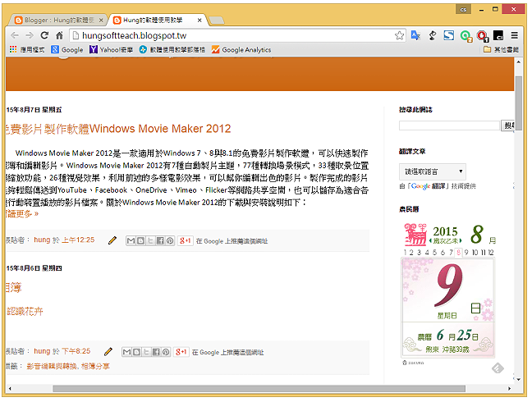Share the 12:25 post to Facebook
The width and height of the screenshot is (532, 402).
point(160,241)
